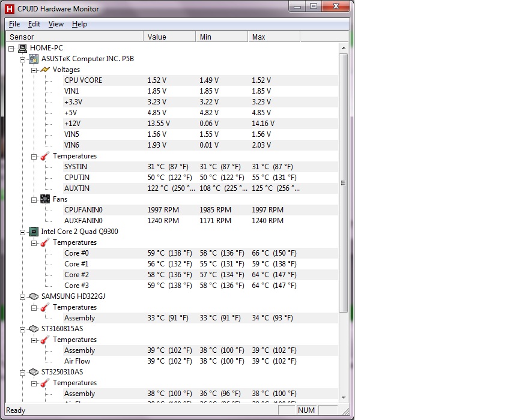Collapse the Intel Core 2 Quad Q9300 node
The image size is (519, 420).
[x=22, y=232]
